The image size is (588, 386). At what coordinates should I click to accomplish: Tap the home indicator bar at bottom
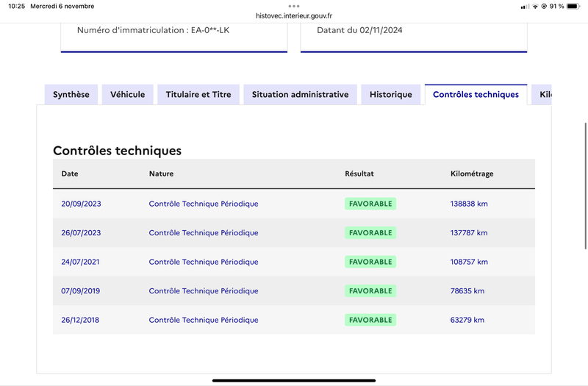pyautogui.click(x=294, y=380)
